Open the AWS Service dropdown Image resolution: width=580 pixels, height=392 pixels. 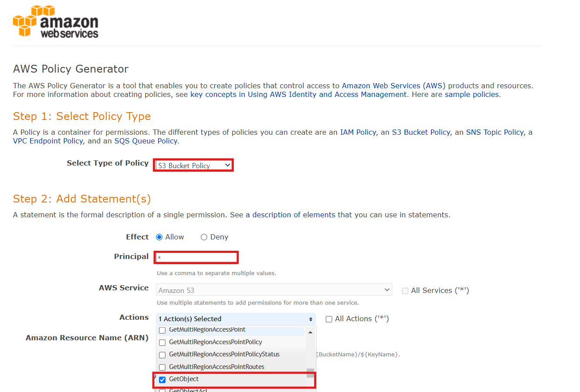tap(274, 290)
